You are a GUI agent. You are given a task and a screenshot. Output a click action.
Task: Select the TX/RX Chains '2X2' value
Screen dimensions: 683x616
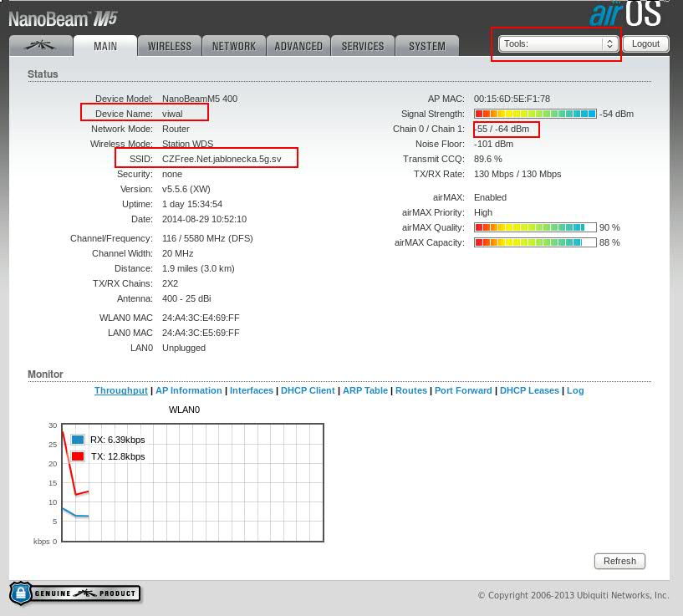[x=170, y=283]
